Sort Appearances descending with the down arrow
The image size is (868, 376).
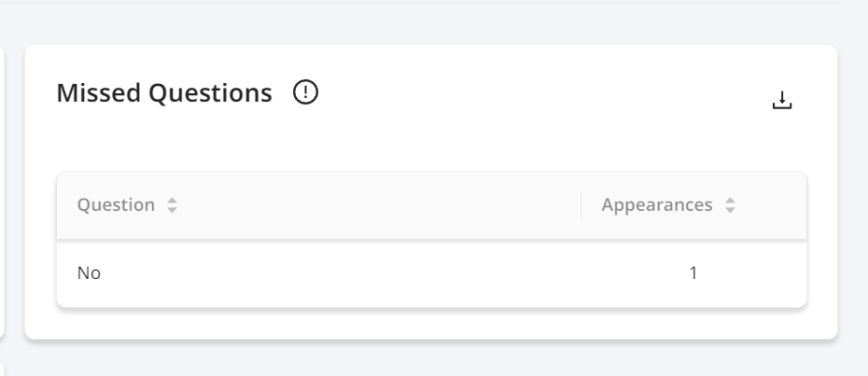click(730, 211)
